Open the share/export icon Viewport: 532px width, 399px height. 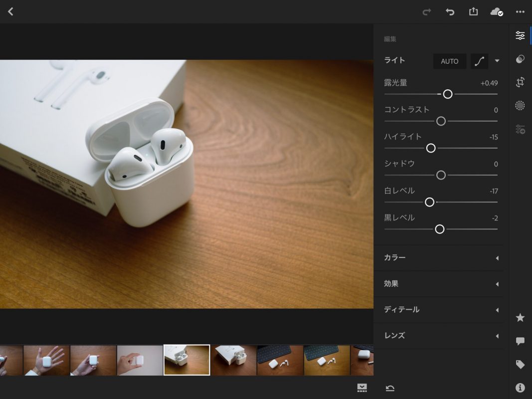pyautogui.click(x=473, y=12)
